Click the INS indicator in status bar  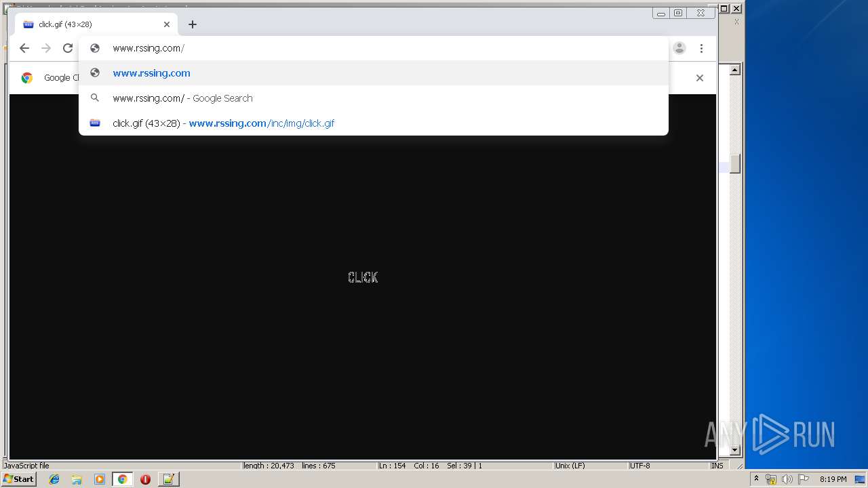(717, 466)
